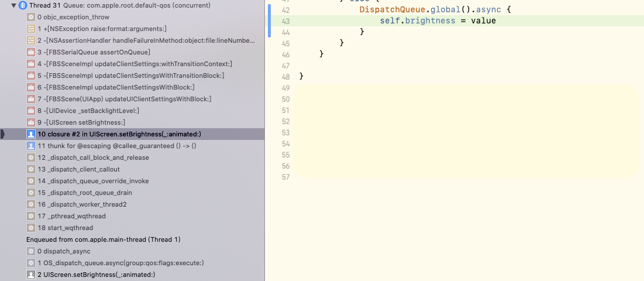Image resolution: width=644 pixels, height=281 pixels.
Task: Select frame 5 updateClientSettingsWithTransitionBlock:
Action: coord(132,76)
